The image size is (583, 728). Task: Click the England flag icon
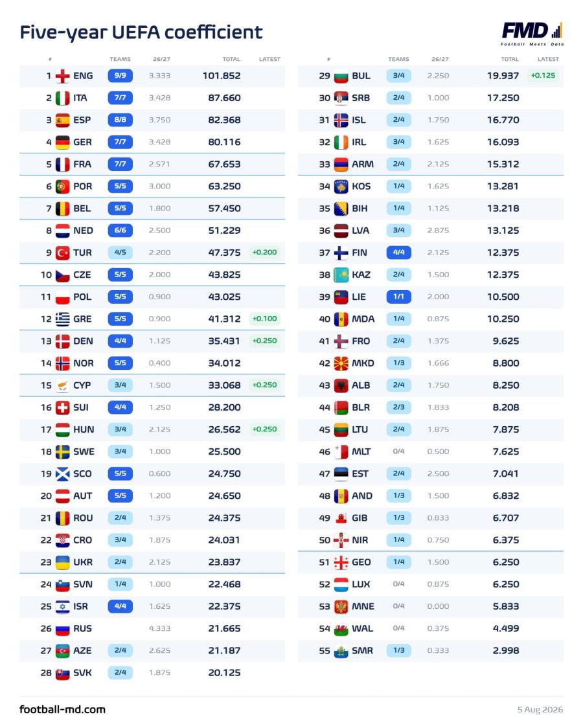click(x=62, y=76)
